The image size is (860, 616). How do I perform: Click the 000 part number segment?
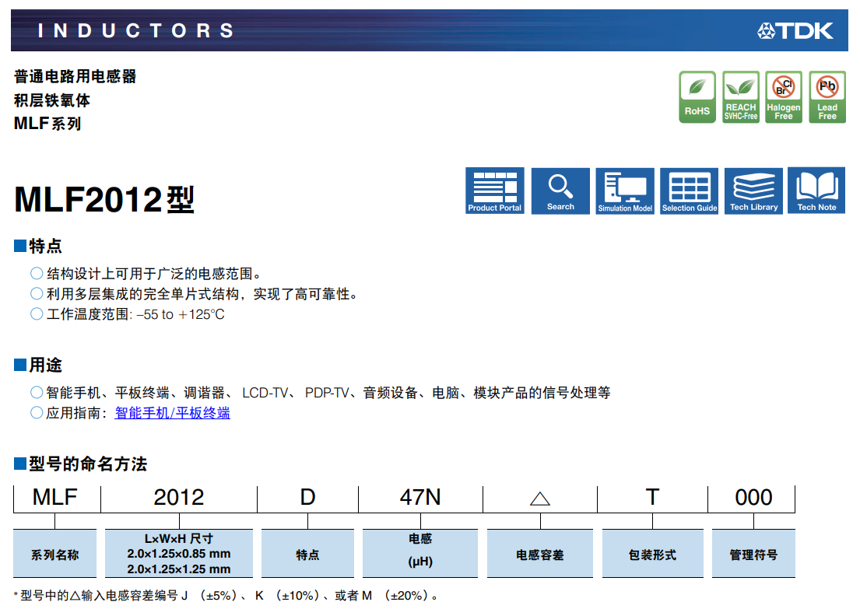753,498
